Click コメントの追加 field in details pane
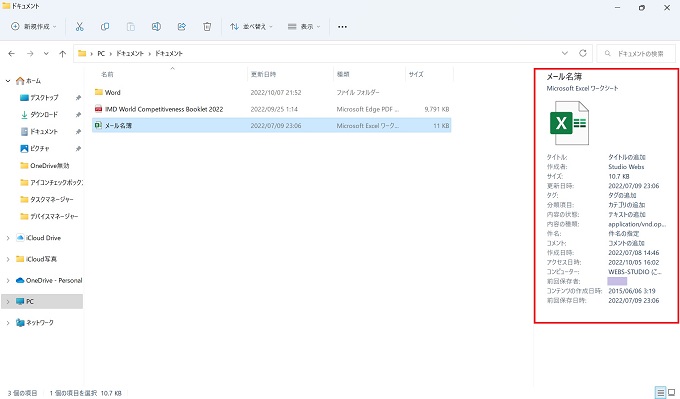 (626, 243)
